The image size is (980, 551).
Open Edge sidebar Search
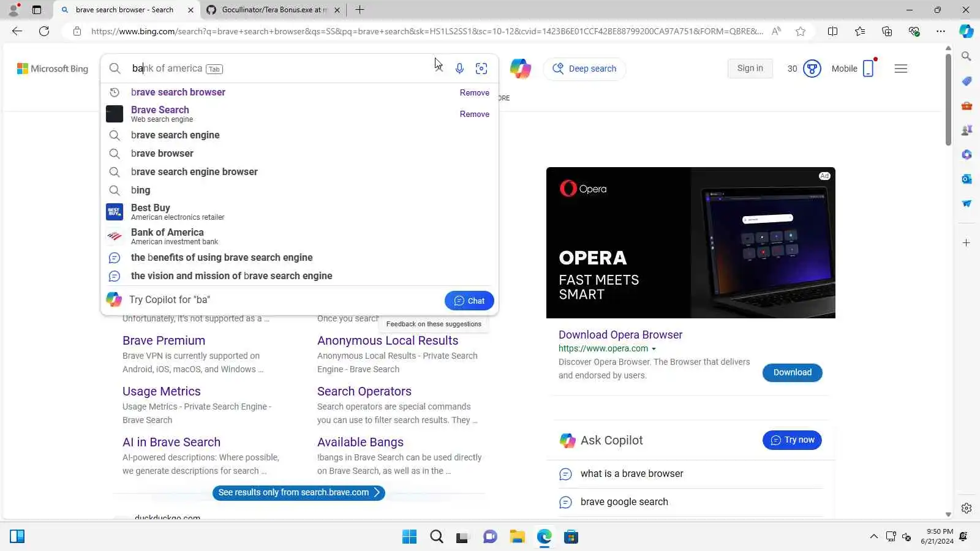coord(967,56)
